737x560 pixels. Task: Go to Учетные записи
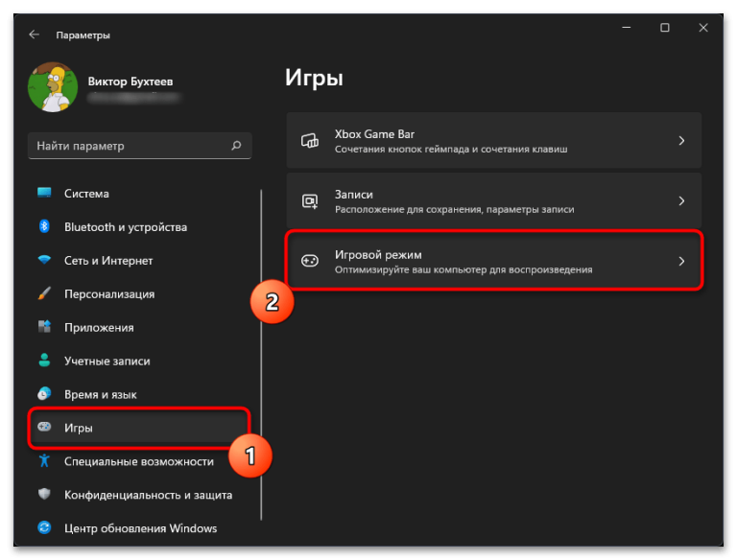[x=139, y=361]
